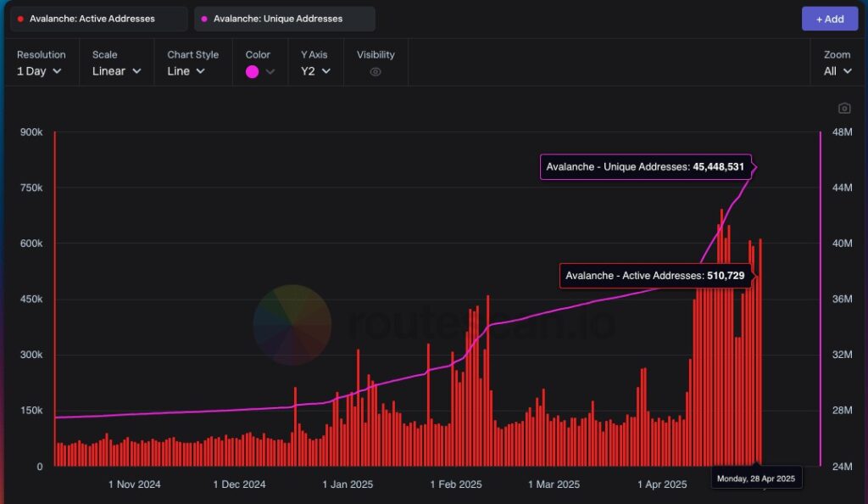Click the 1 Feb 2025 axis label
The image size is (868, 504).
click(x=456, y=484)
